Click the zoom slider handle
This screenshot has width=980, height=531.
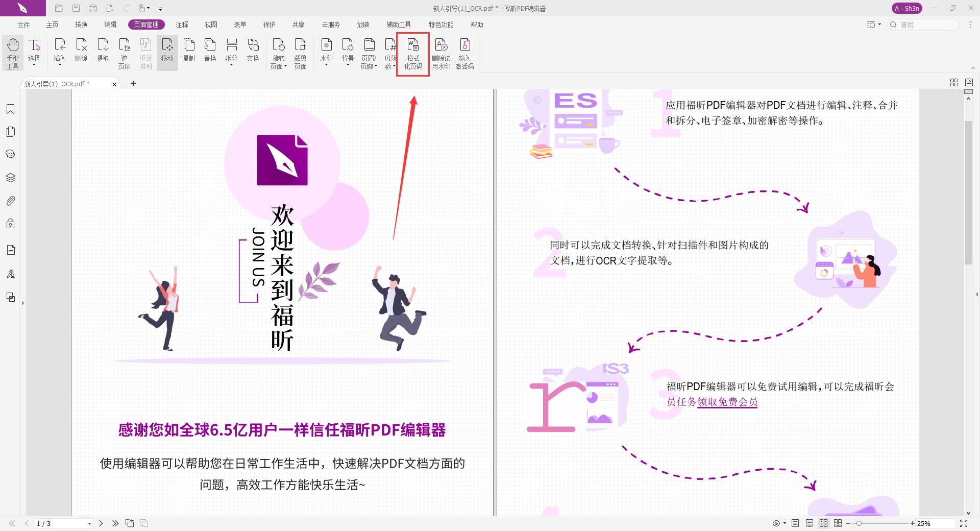click(859, 523)
